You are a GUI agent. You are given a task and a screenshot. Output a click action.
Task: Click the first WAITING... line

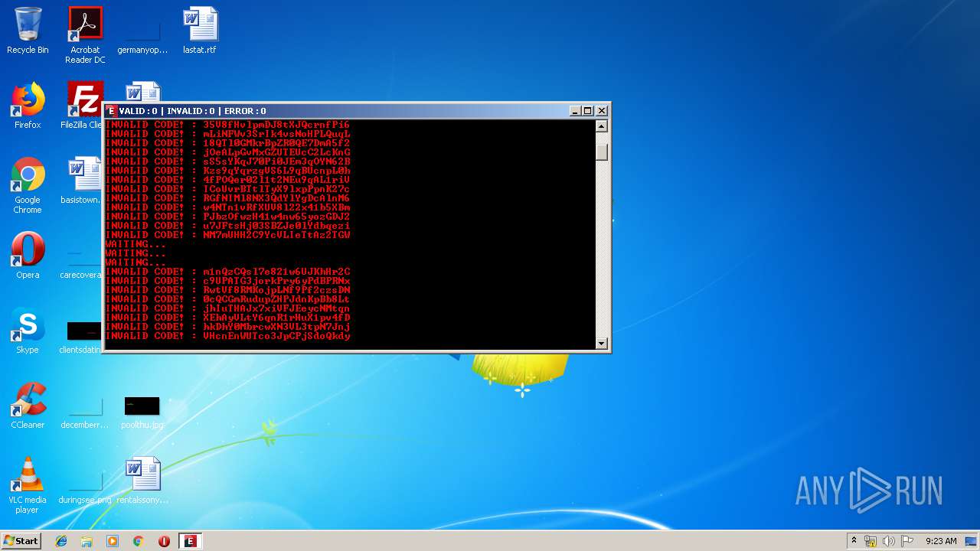click(x=136, y=244)
